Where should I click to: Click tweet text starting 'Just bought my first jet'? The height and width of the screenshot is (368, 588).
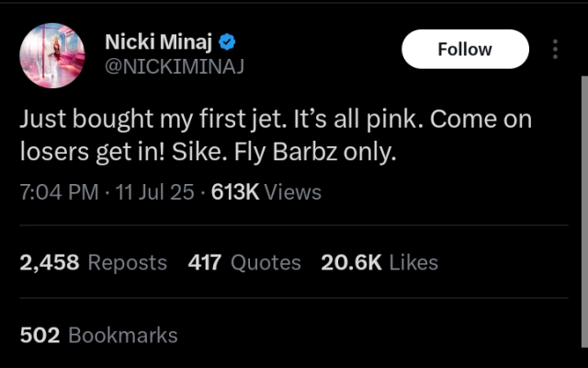click(x=276, y=121)
